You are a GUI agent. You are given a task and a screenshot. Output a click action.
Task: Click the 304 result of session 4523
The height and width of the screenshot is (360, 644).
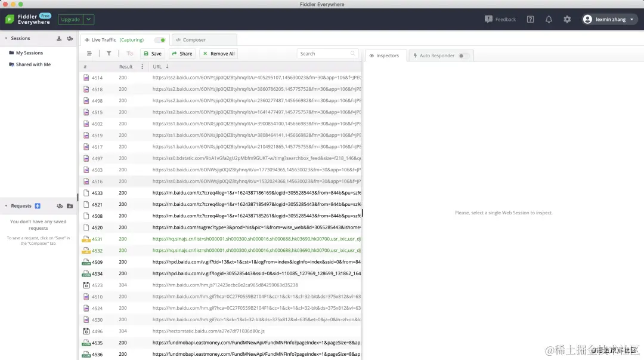point(123,285)
